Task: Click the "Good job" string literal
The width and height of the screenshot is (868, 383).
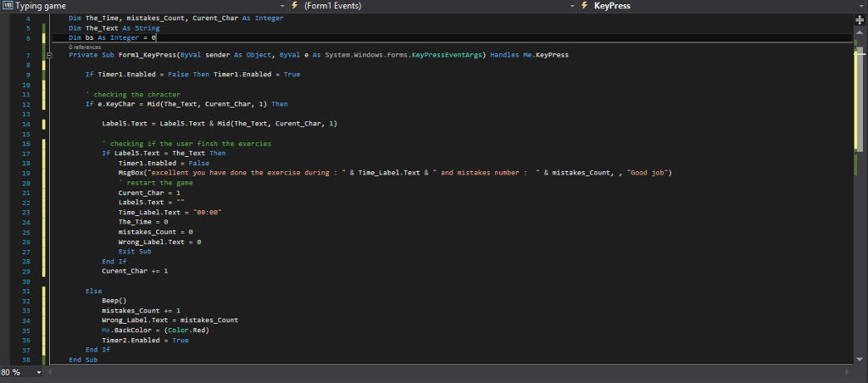Action: tap(648, 173)
